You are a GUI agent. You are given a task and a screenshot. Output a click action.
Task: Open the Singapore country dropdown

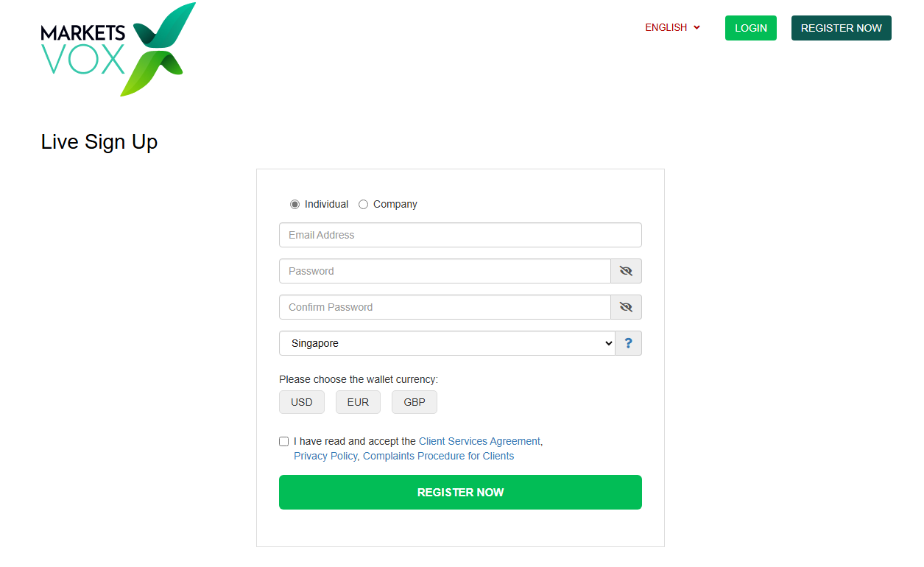click(447, 343)
